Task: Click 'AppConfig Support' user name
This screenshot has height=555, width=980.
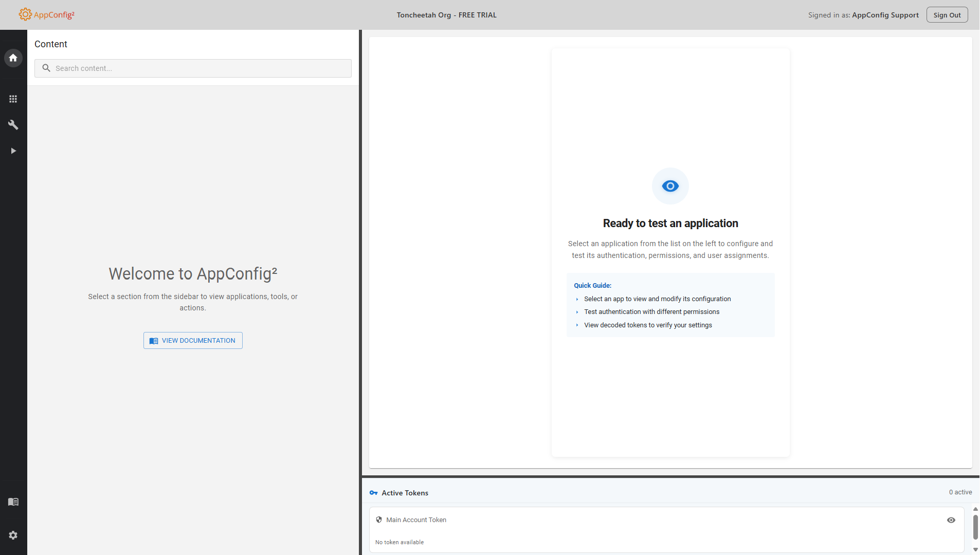Action: click(x=885, y=15)
